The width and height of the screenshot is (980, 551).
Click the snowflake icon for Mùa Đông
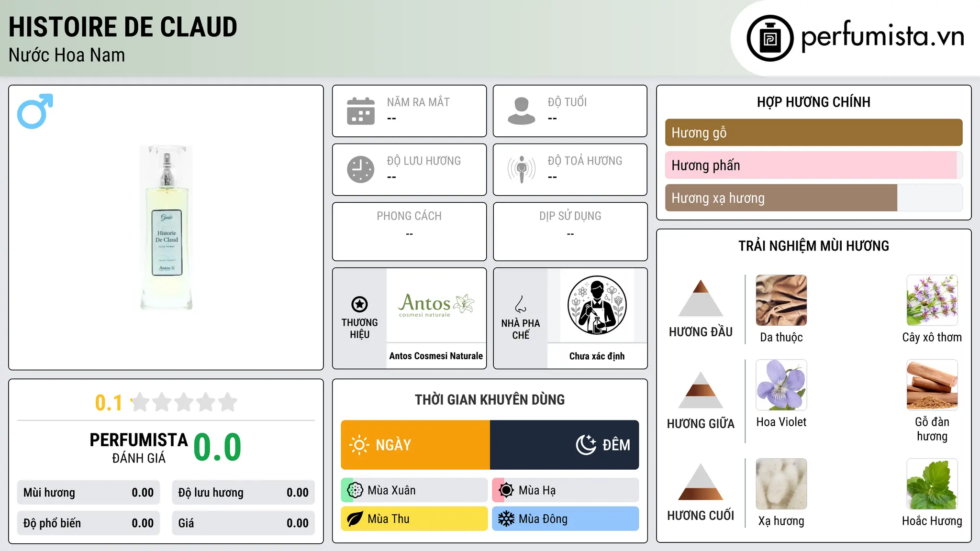click(x=506, y=519)
